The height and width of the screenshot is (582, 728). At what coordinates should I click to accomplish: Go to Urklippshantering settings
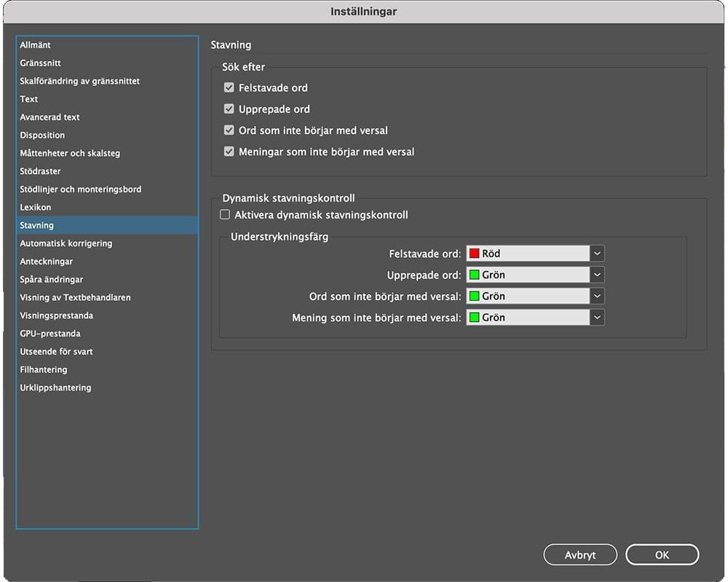107,388
